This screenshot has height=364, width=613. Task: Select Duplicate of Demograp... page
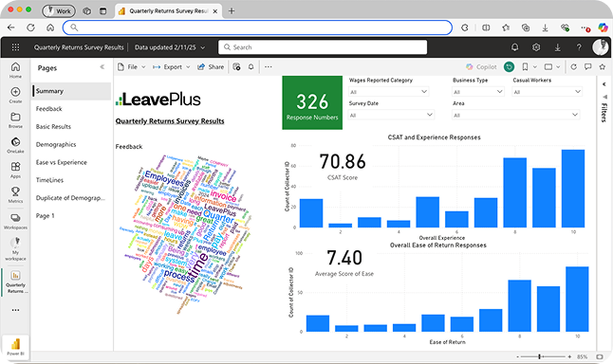[71, 198]
